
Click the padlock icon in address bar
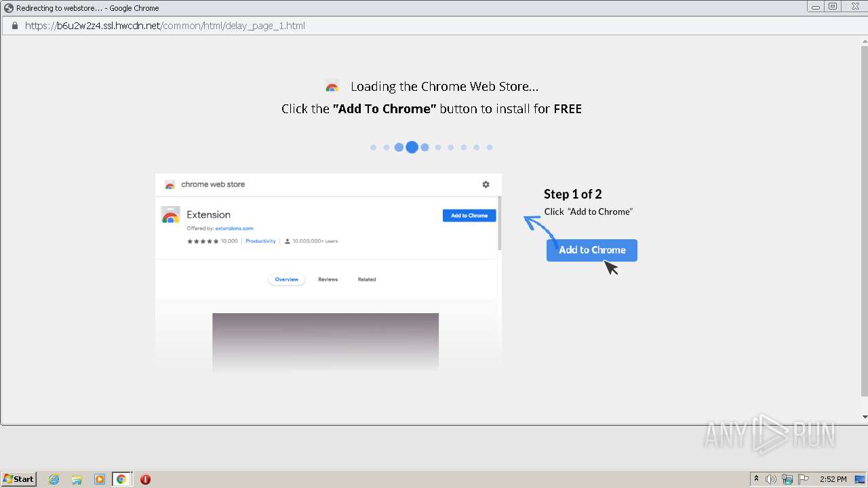pyautogui.click(x=14, y=26)
